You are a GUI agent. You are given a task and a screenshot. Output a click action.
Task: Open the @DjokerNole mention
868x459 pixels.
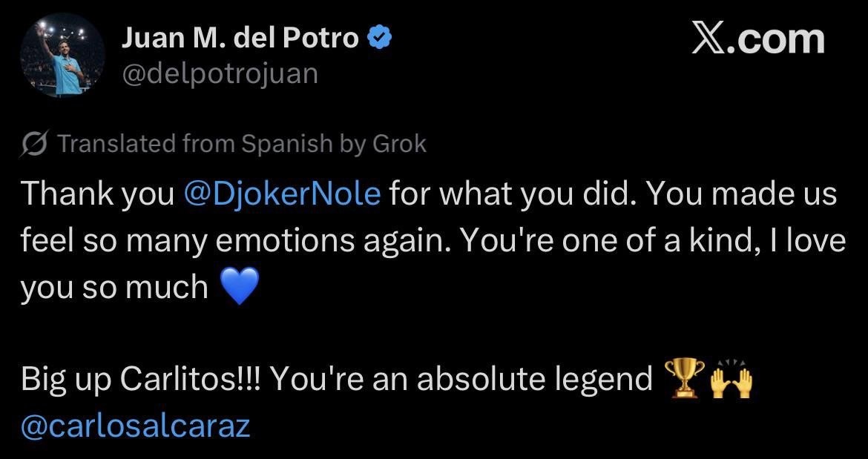(281, 195)
